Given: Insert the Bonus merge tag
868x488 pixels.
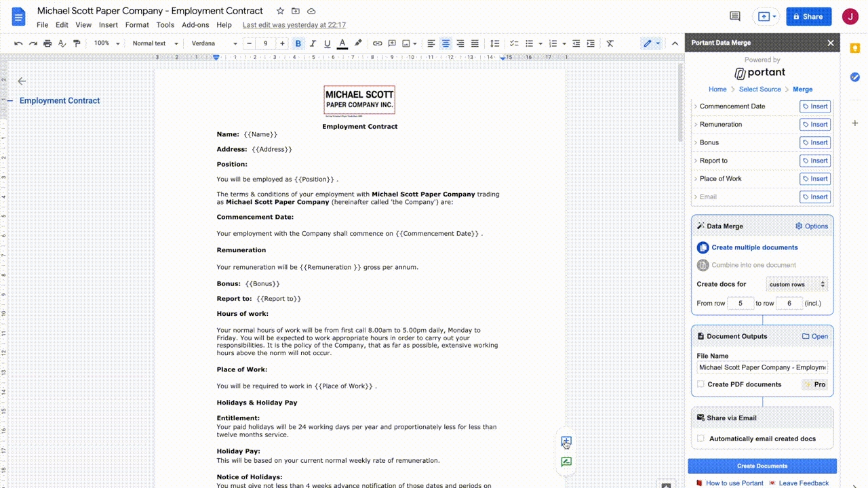Looking at the screenshot, I should [814, 142].
